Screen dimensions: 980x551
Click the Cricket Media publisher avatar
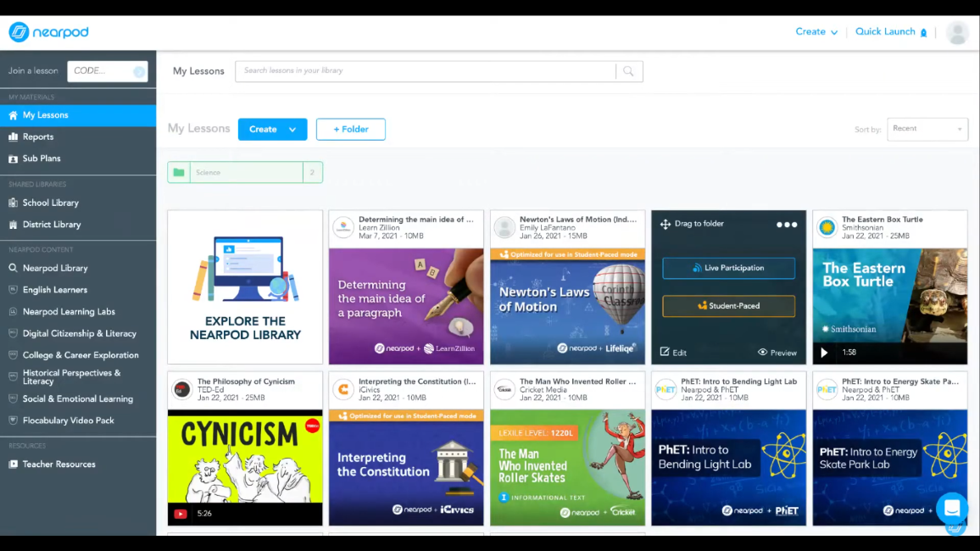504,389
